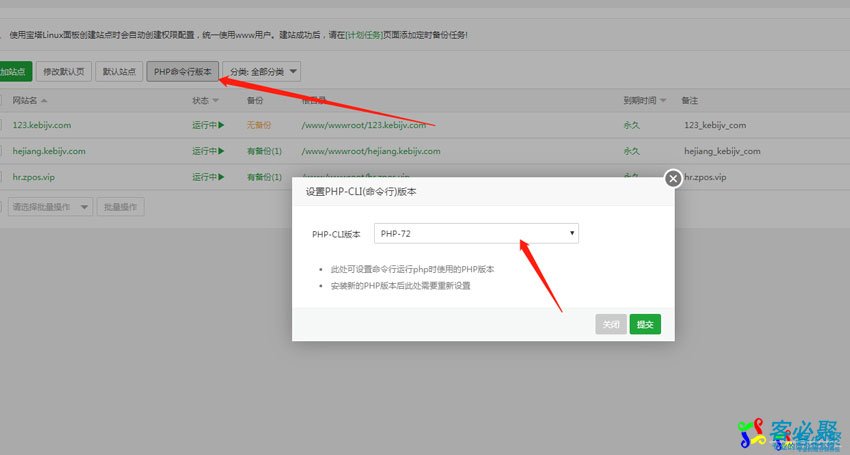Click 无备份 link for 123.kebijv.com
Viewport: 850px width, 455px height.
coord(258,125)
